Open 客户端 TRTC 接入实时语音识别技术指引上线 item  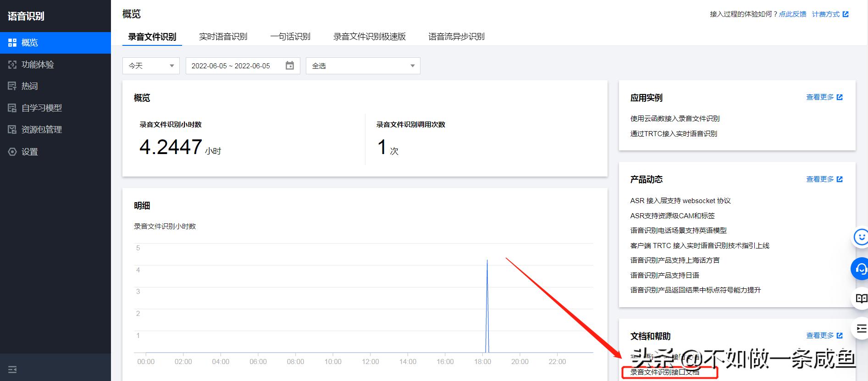[700, 245]
